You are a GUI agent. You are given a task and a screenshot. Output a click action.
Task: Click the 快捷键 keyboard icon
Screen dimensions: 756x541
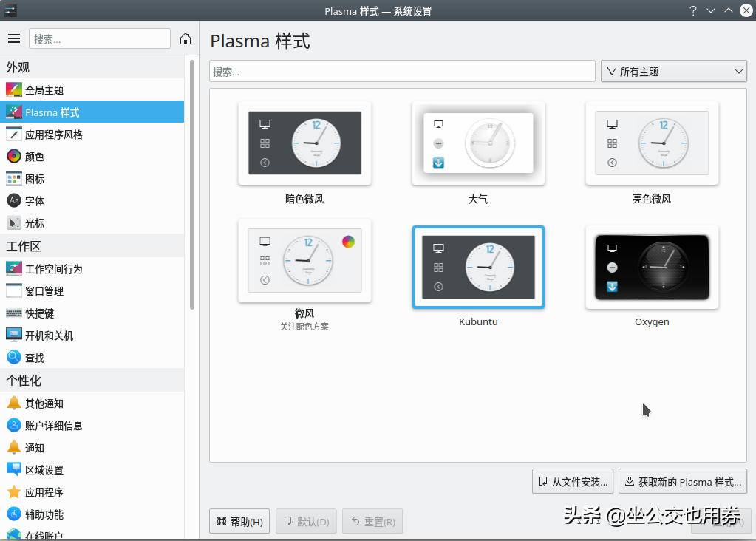tap(14, 313)
